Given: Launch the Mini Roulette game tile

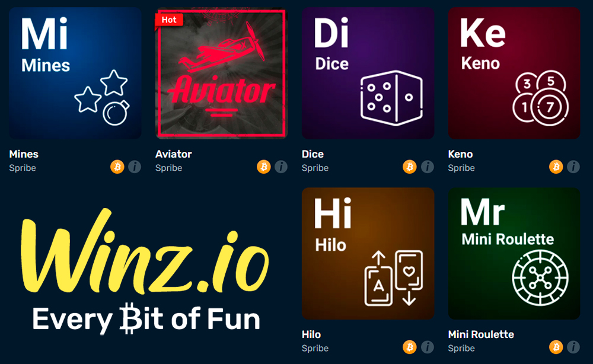Looking at the screenshot, I should pos(514,253).
